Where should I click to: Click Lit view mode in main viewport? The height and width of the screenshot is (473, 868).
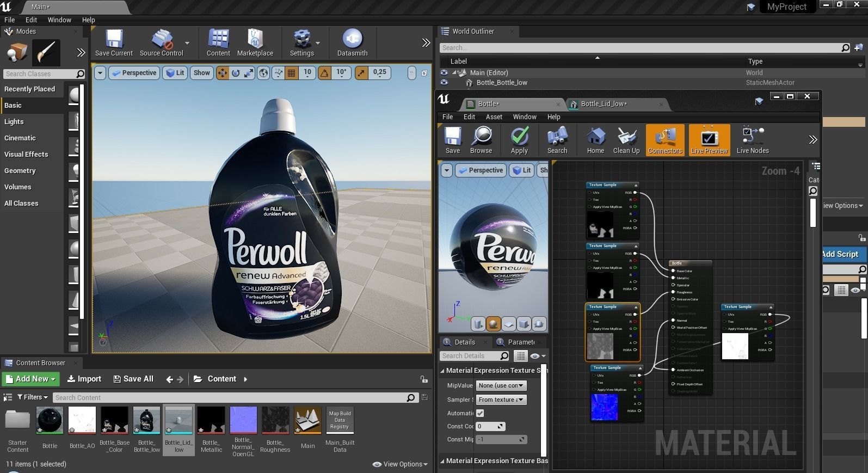pyautogui.click(x=175, y=73)
